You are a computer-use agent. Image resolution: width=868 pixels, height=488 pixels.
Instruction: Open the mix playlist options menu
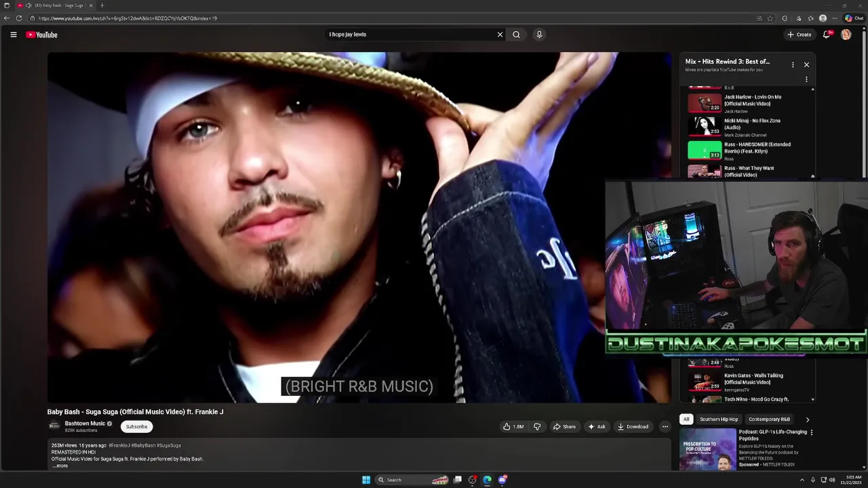coord(793,64)
